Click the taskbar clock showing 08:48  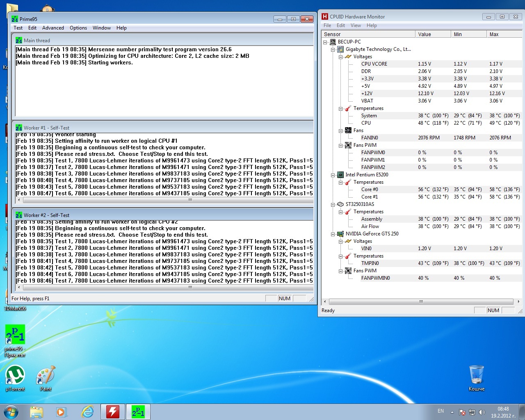tap(503, 412)
